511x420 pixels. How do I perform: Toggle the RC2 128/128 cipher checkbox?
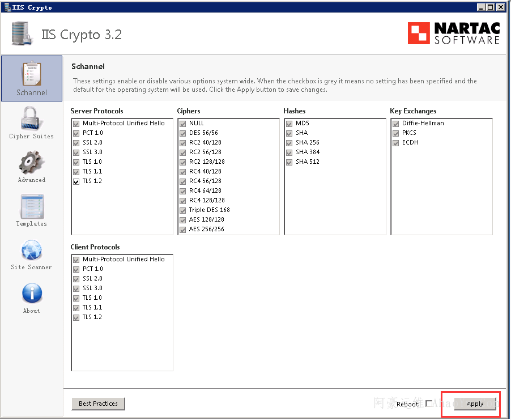pyautogui.click(x=183, y=163)
